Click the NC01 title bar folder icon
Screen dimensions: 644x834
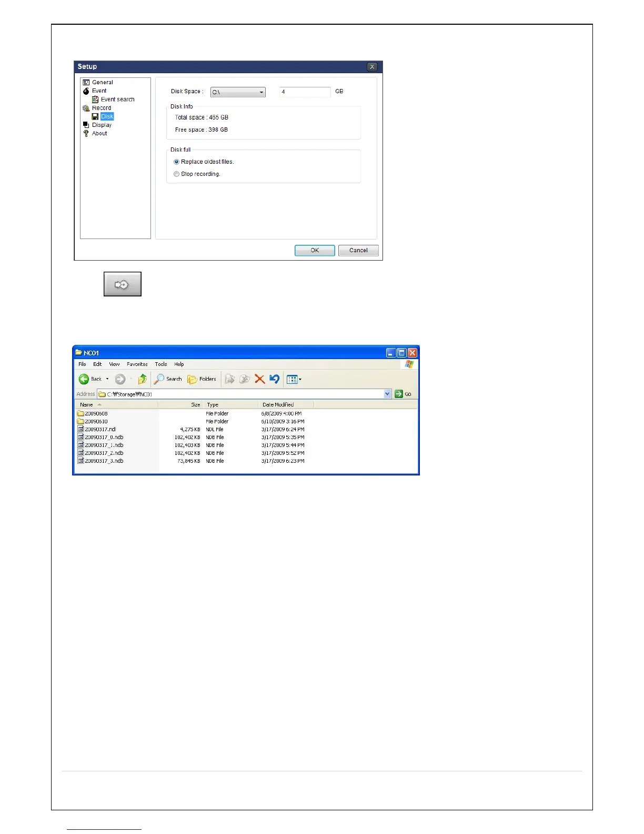[78, 353]
